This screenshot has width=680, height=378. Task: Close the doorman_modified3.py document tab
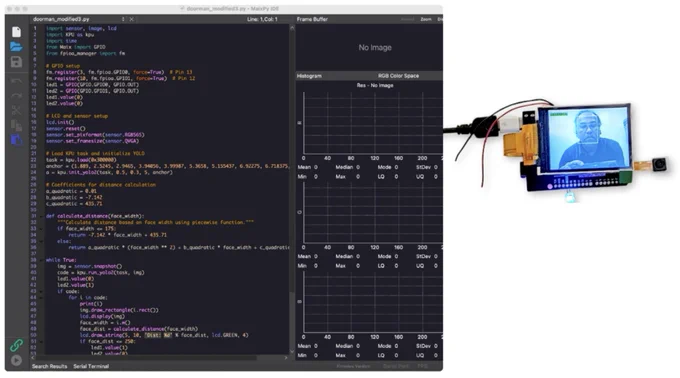click(x=131, y=19)
